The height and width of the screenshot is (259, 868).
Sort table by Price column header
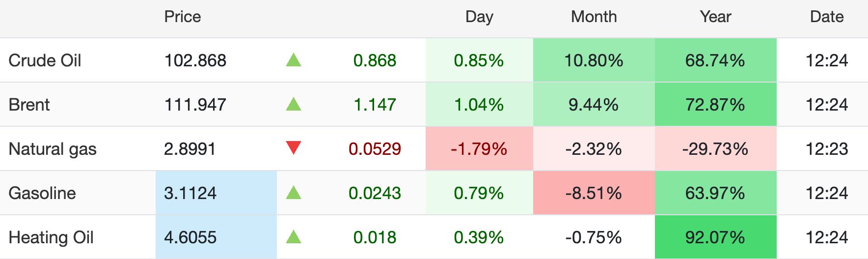point(183,17)
